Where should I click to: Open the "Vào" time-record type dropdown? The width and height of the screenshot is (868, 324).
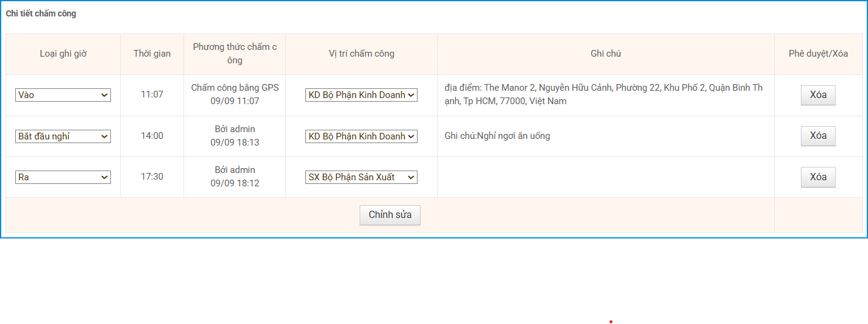coord(63,95)
